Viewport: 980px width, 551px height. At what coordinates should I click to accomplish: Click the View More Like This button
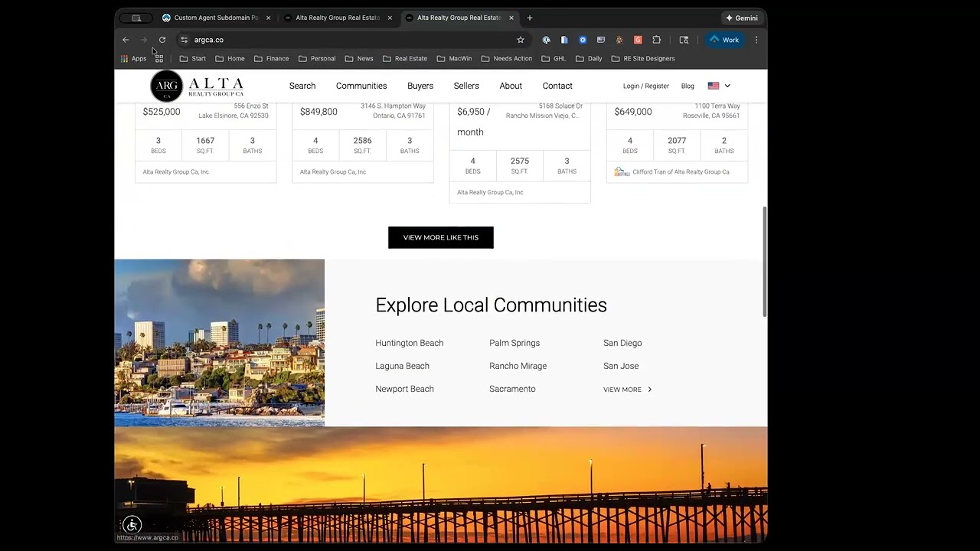(x=441, y=237)
